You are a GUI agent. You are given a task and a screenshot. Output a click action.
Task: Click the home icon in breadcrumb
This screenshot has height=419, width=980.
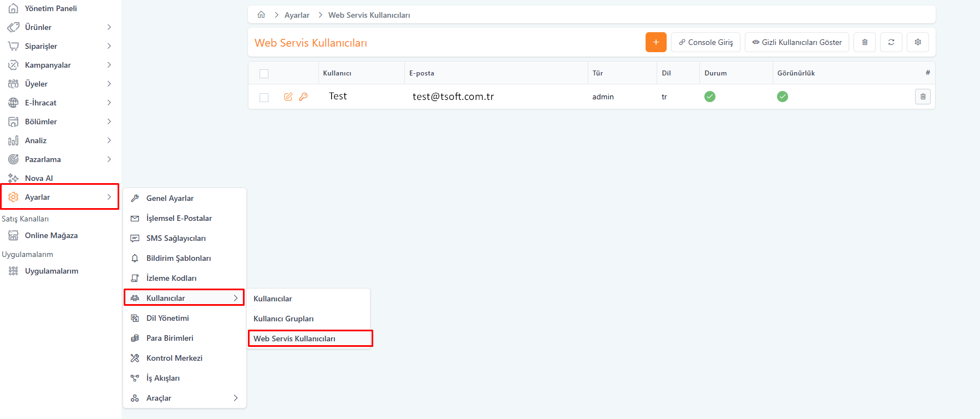[x=261, y=15]
